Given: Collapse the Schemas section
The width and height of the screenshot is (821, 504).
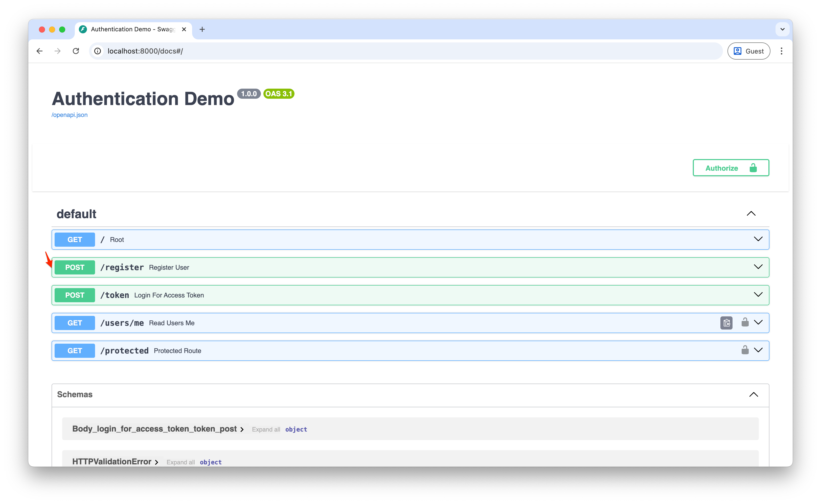Looking at the screenshot, I should click(x=754, y=394).
